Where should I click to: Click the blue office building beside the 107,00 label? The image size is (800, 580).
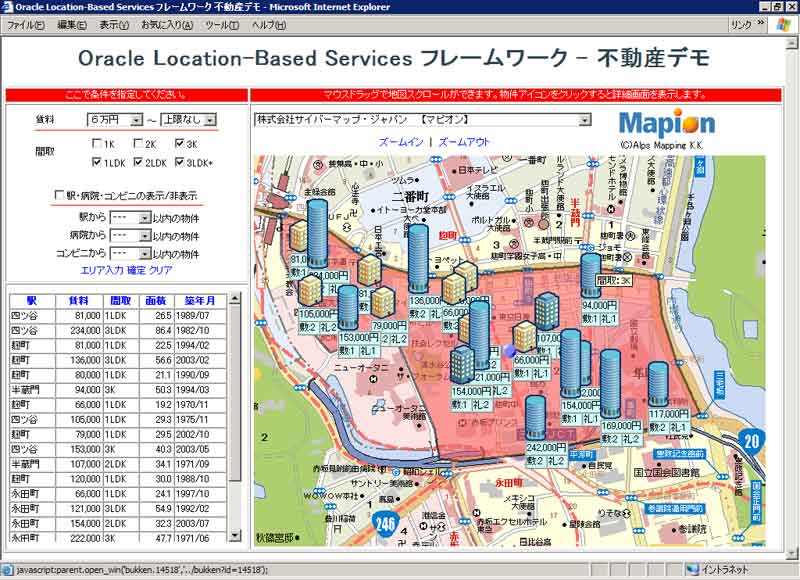click(x=546, y=311)
